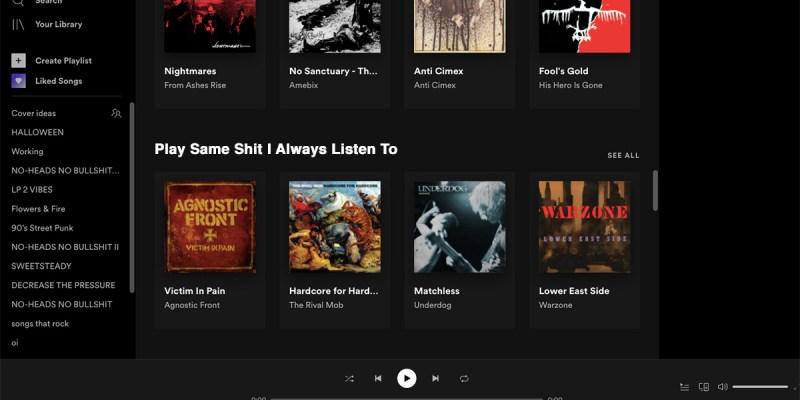Open the Lower East Side album cover
Image resolution: width=800 pixels, height=400 pixels.
(584, 227)
